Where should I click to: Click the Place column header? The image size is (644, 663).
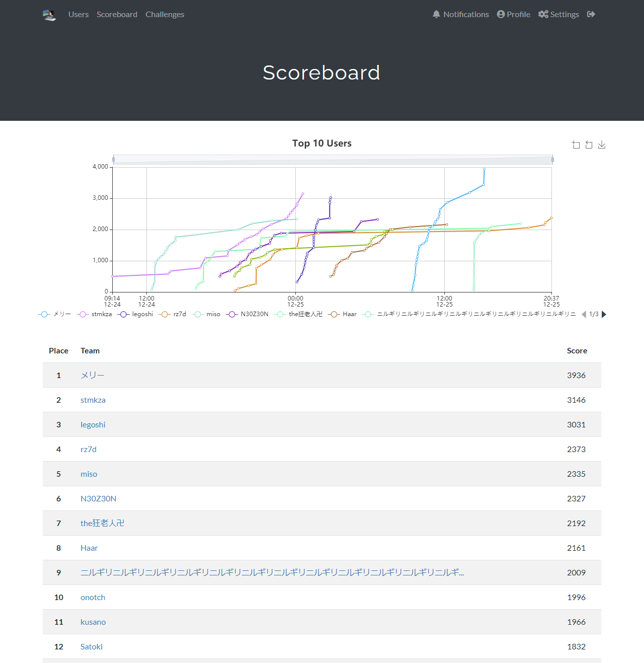pos(58,350)
